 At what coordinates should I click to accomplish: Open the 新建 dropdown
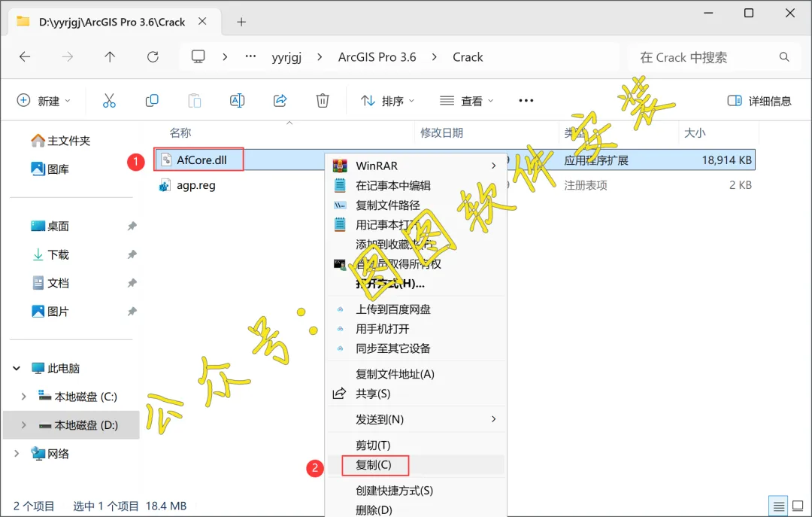(44, 101)
